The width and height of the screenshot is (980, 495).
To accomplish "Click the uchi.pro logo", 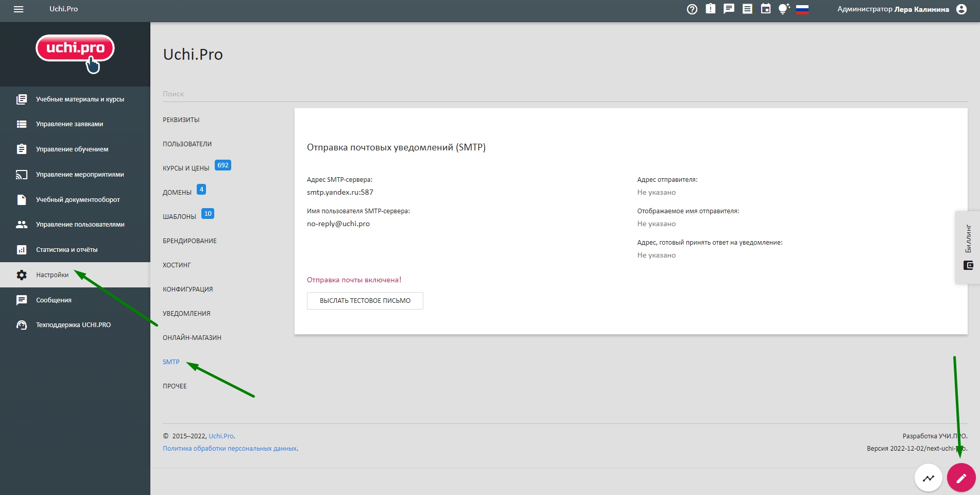I will tap(75, 54).
